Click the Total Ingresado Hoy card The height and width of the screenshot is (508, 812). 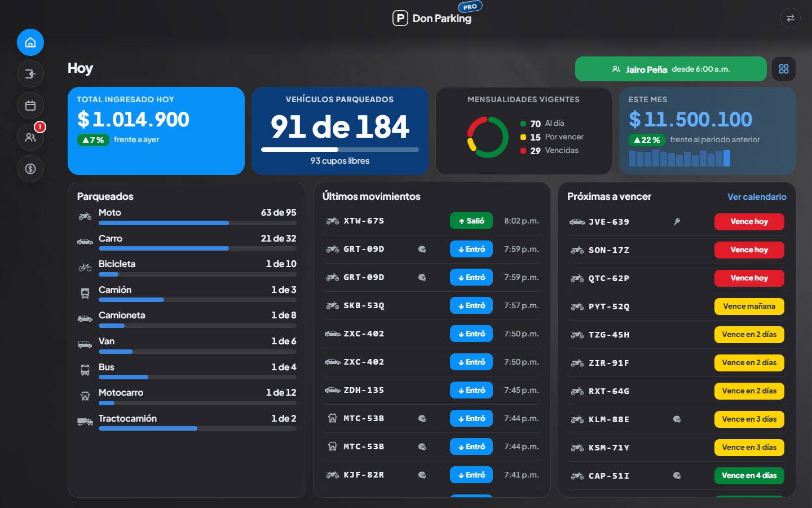point(156,131)
